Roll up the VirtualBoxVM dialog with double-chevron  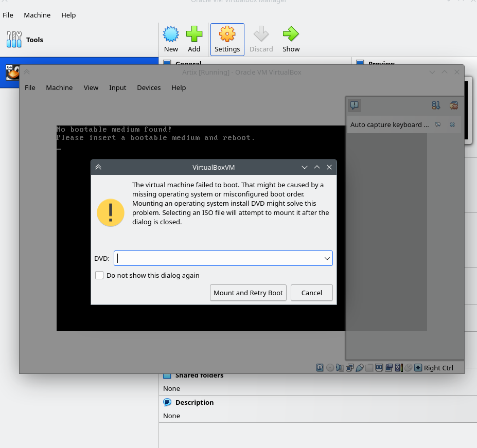98,167
